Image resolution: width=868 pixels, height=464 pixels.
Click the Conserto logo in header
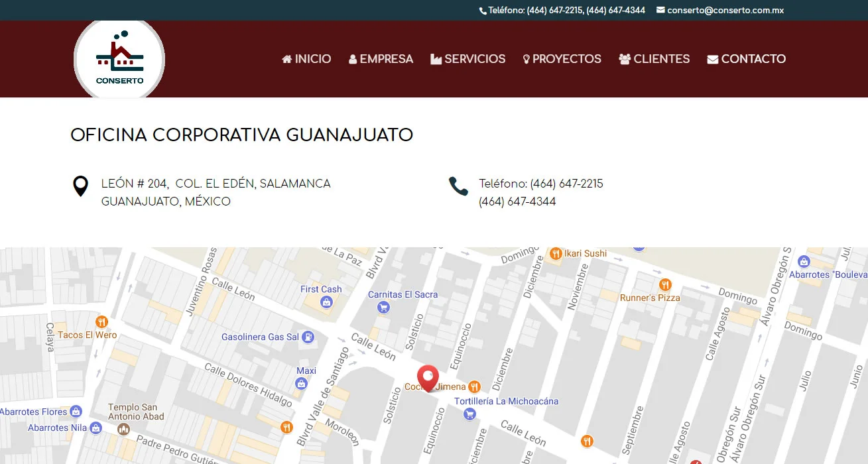[x=119, y=60]
